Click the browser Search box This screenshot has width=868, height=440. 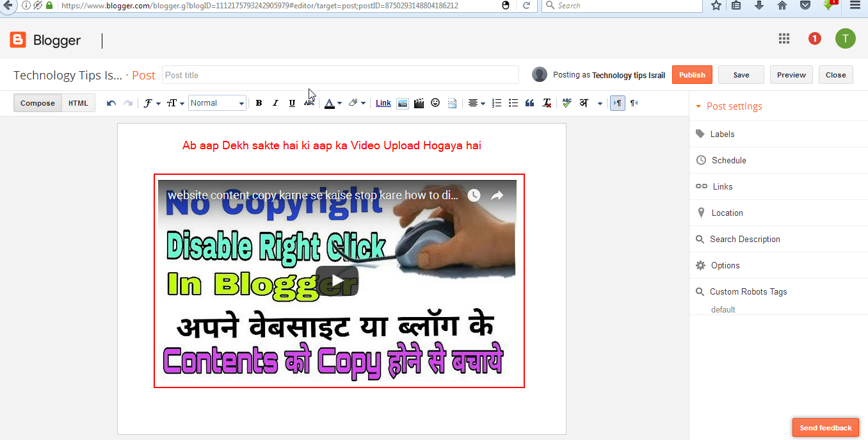[622, 5]
